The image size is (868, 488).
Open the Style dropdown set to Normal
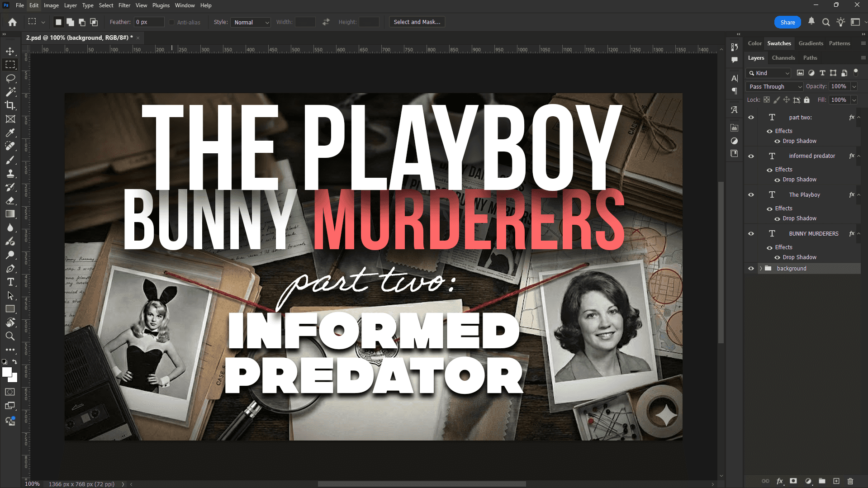click(x=251, y=23)
